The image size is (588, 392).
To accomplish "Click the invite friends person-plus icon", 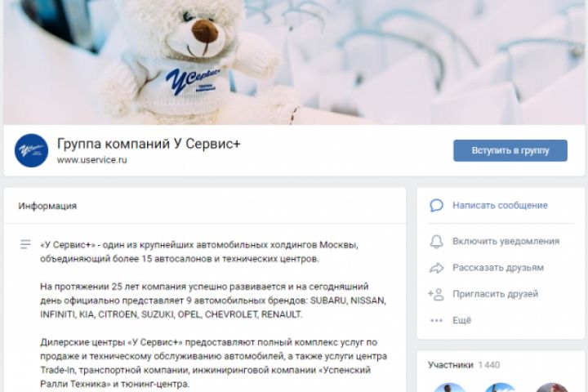I will [x=436, y=295].
